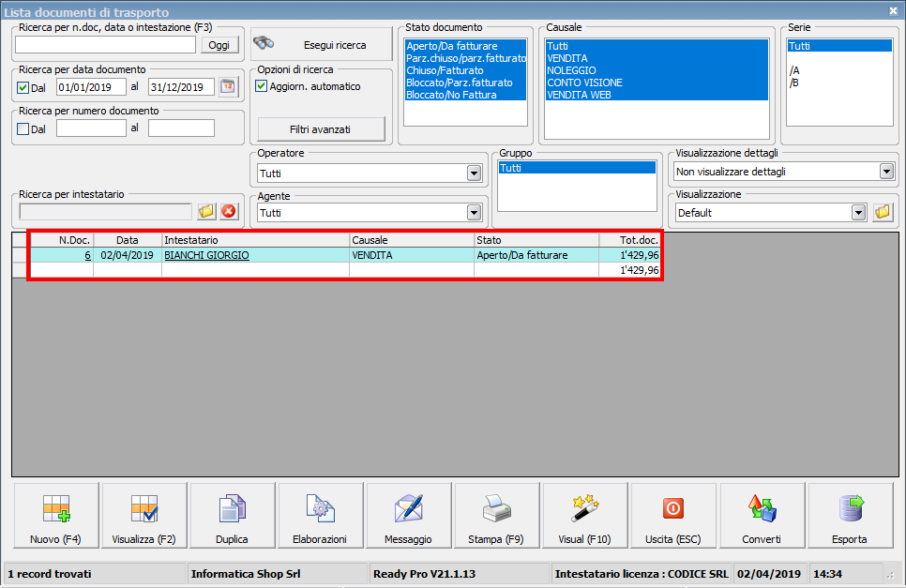This screenshot has height=588, width=906.
Task: Toggle the Dal checkbox for data documento
Action: [x=23, y=88]
